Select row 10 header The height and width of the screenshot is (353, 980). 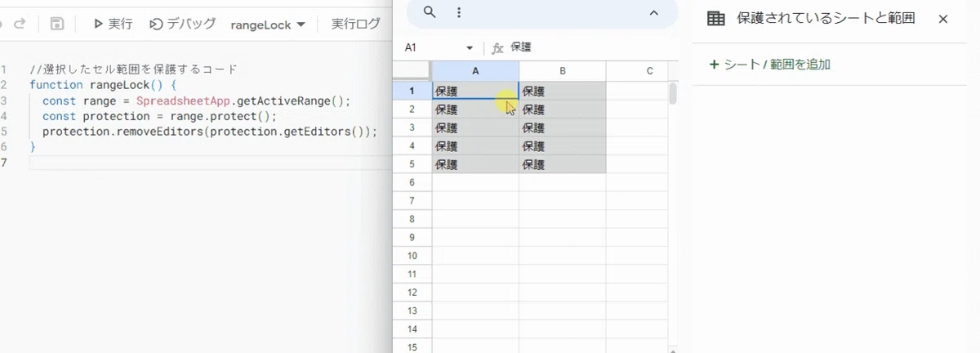[x=412, y=256]
